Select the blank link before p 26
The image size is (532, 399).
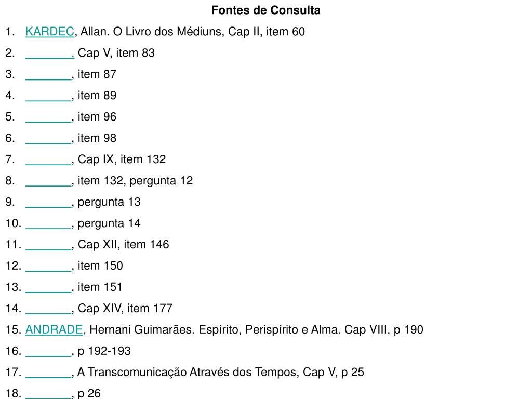[x=48, y=395]
